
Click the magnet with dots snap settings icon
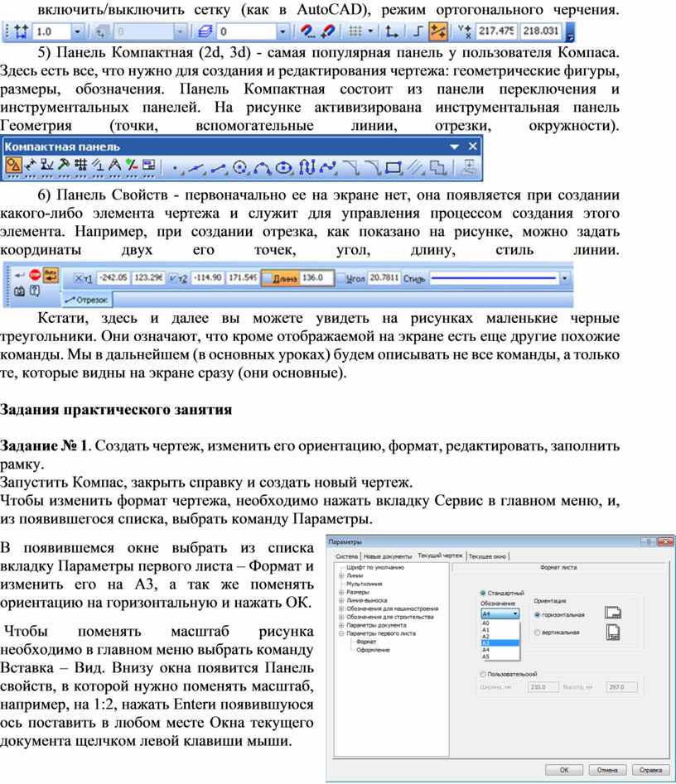point(307,31)
